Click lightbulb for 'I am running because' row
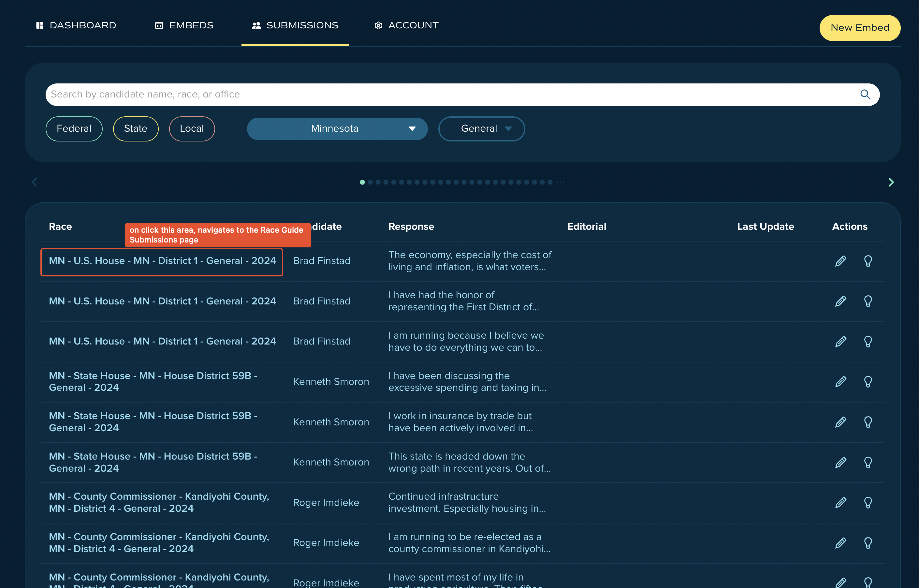Image resolution: width=919 pixels, height=588 pixels. [868, 341]
